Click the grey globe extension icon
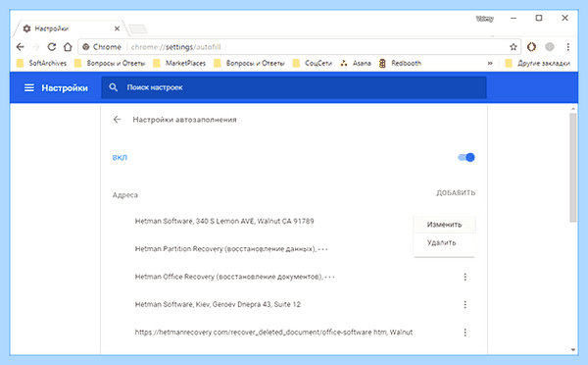Screen dimensions: 588x365 click(x=550, y=47)
